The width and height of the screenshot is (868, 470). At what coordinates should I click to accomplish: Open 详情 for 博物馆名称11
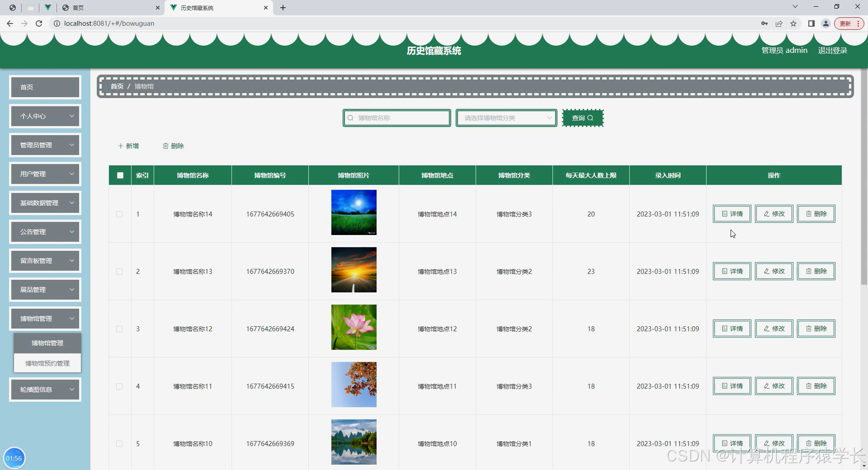(x=732, y=386)
